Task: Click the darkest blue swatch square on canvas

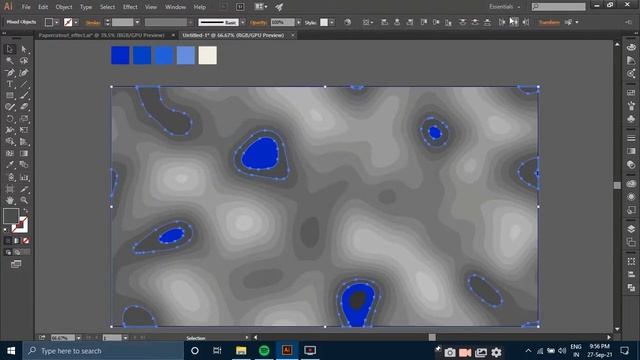Action: click(x=120, y=56)
